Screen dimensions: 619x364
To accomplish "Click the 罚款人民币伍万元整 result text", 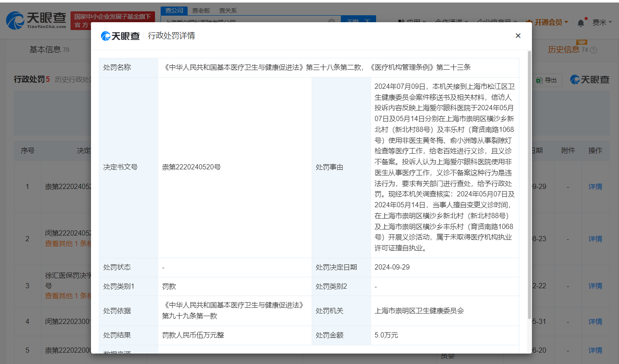I will click(x=193, y=335).
